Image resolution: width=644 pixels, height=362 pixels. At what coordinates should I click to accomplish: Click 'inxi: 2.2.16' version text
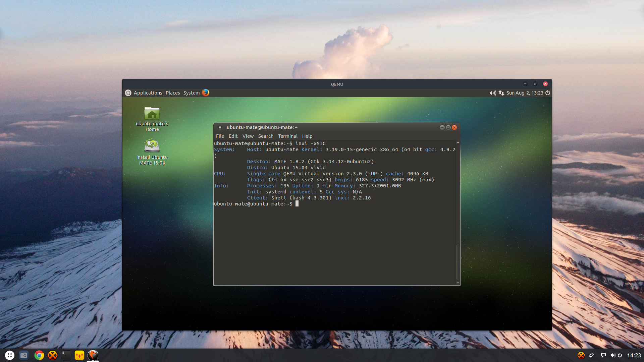tap(353, 198)
